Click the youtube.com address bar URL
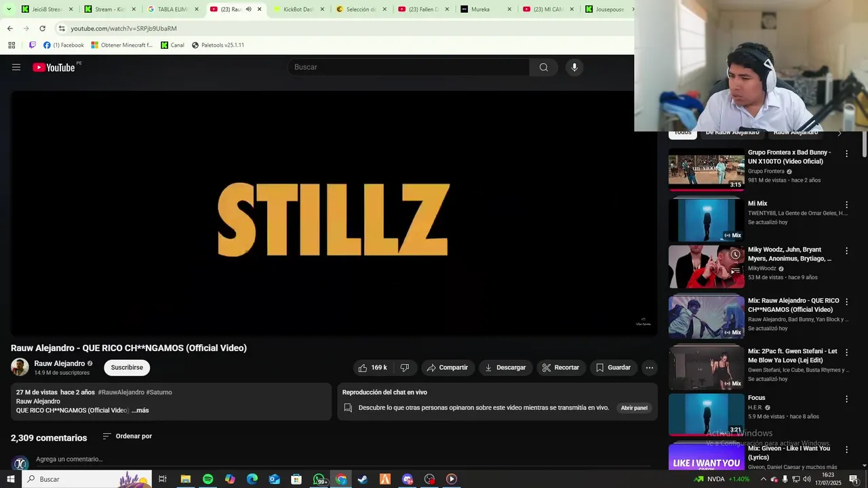The height and width of the screenshot is (488, 868). pyautogui.click(x=123, y=28)
